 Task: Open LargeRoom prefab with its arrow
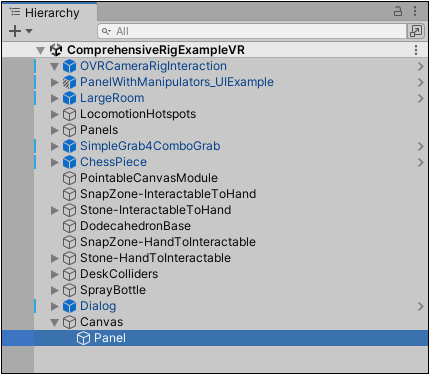click(420, 98)
